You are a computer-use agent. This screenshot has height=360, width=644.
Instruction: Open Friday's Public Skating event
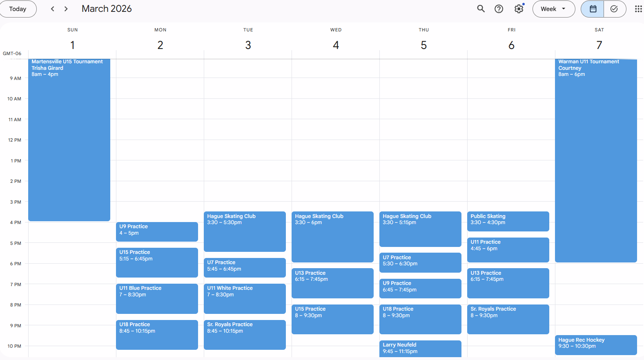coord(508,221)
